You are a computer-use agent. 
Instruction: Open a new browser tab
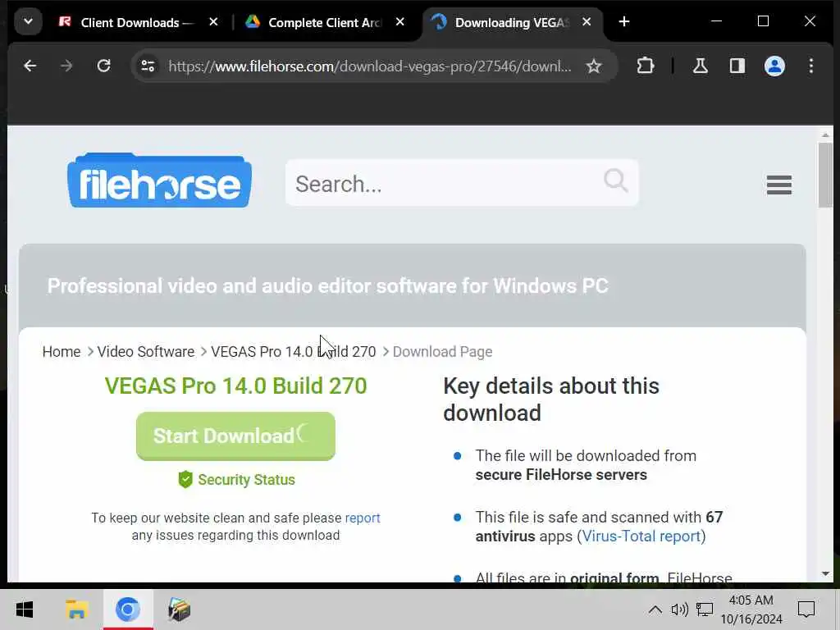coord(624,22)
